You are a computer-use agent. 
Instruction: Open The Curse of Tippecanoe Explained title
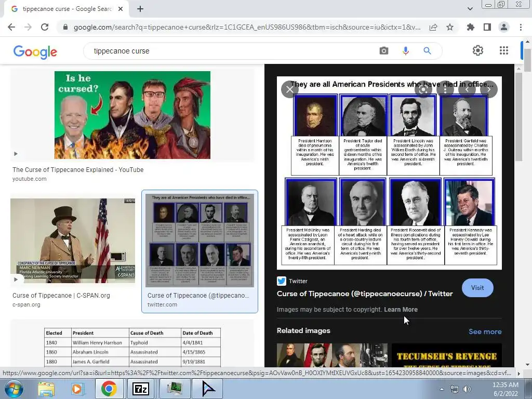coord(78,170)
